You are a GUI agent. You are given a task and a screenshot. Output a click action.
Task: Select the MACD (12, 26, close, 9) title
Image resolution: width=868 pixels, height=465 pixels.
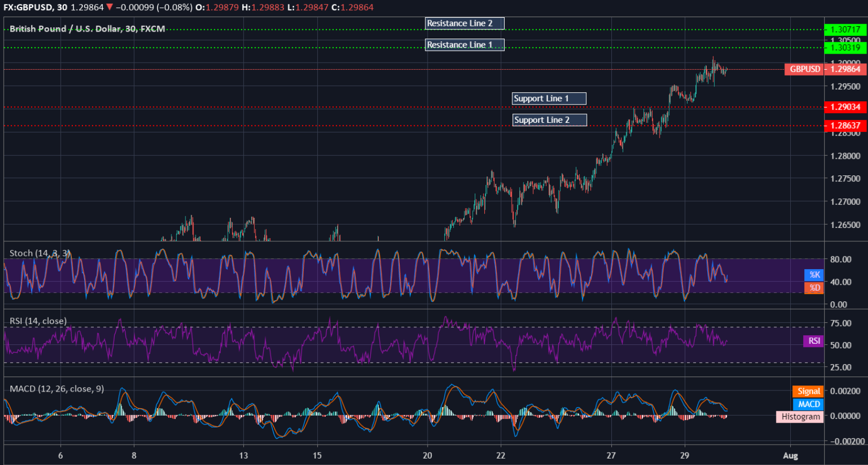point(57,388)
